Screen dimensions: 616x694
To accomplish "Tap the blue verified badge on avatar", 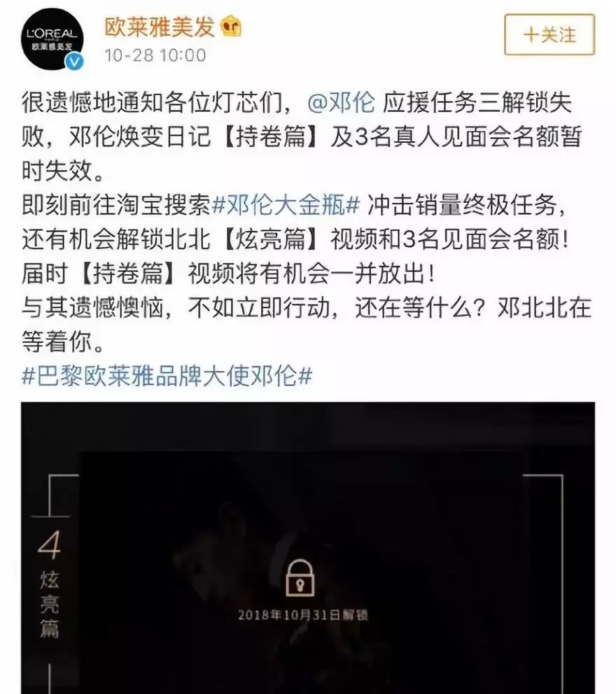I will [x=74, y=62].
